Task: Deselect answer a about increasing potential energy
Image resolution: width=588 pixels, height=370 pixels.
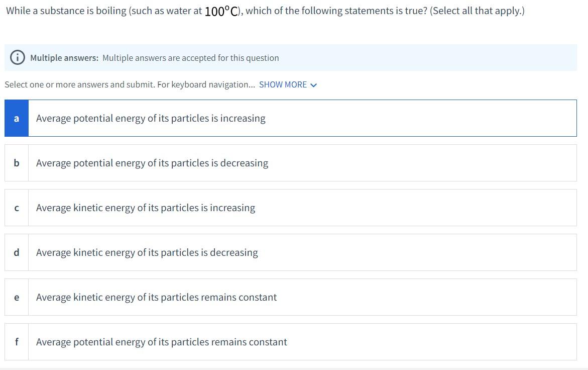Action: (x=201, y=118)
